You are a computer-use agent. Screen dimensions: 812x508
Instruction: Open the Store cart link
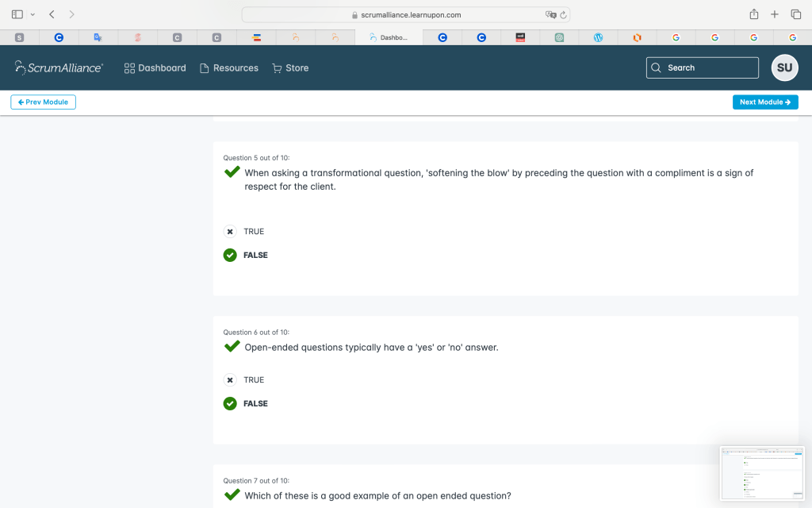pos(290,68)
